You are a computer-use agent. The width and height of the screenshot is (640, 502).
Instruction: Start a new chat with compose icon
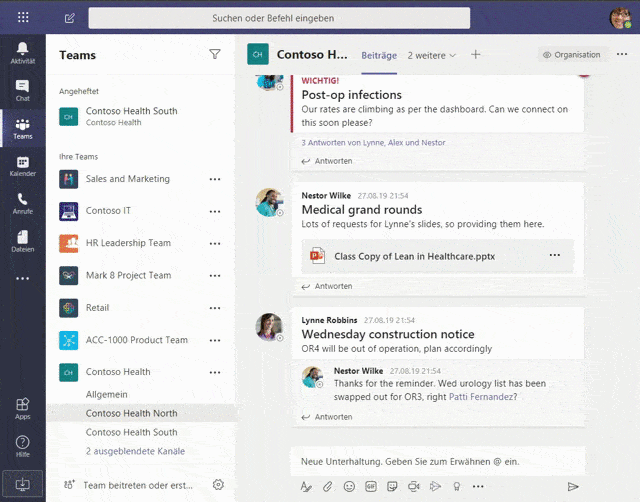(x=69, y=18)
